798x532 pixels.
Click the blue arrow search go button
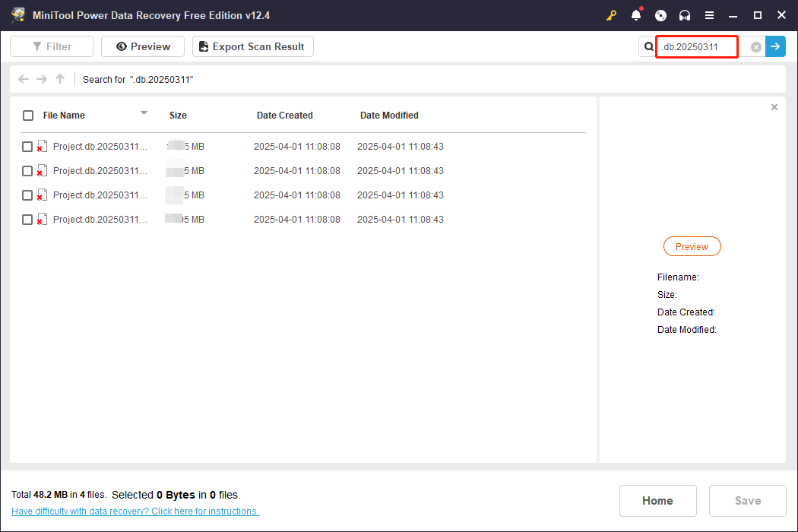coord(776,46)
